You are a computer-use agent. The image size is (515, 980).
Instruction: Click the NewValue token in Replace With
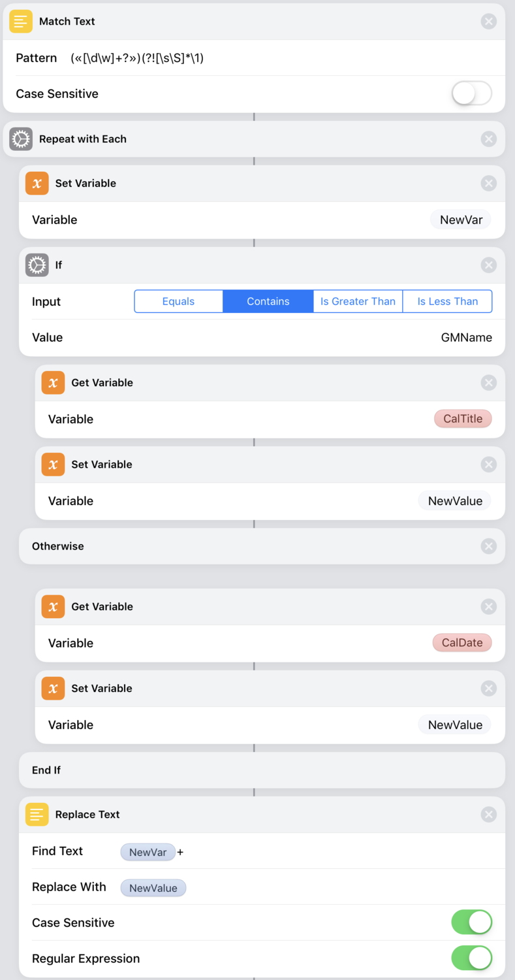153,888
